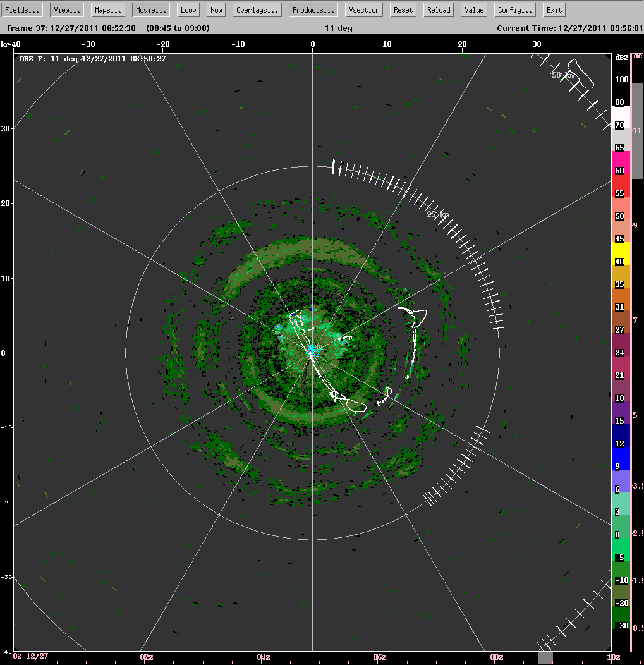Select the 70 dBZ white color swatch
Viewport: 644px width, 665px height.
[x=621, y=117]
